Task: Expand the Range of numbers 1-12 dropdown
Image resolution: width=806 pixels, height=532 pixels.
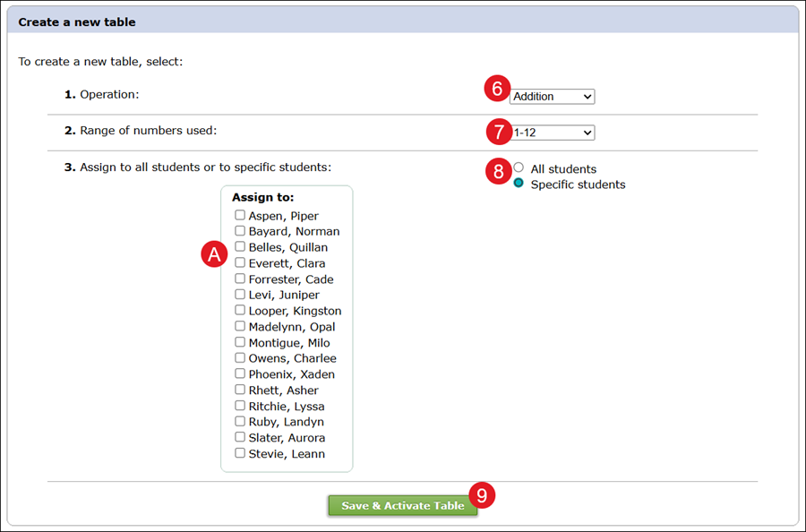Action: [552, 133]
